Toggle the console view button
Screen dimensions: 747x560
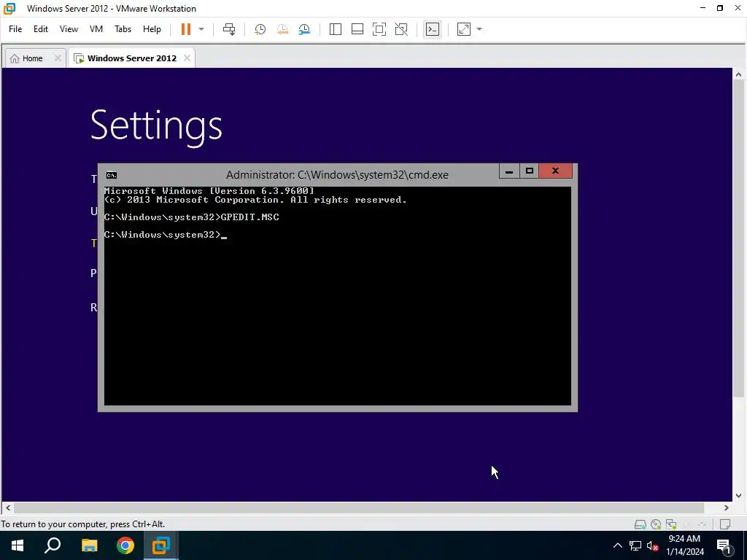point(432,29)
